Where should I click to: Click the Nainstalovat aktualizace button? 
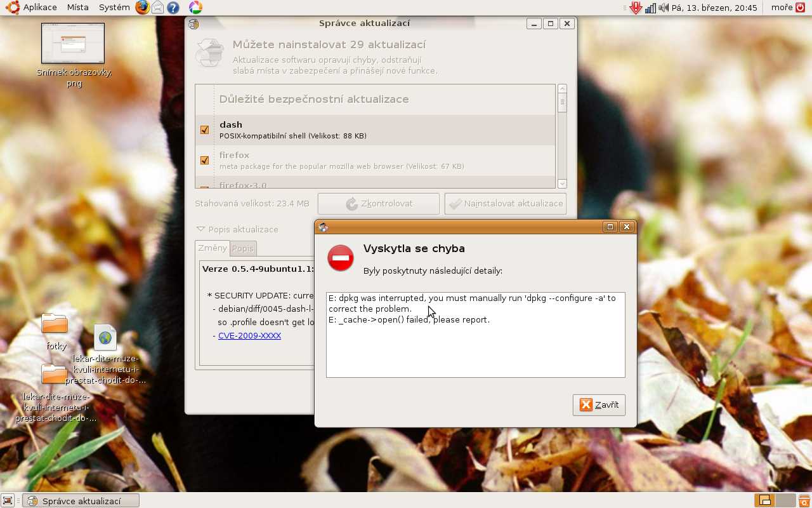click(x=506, y=204)
